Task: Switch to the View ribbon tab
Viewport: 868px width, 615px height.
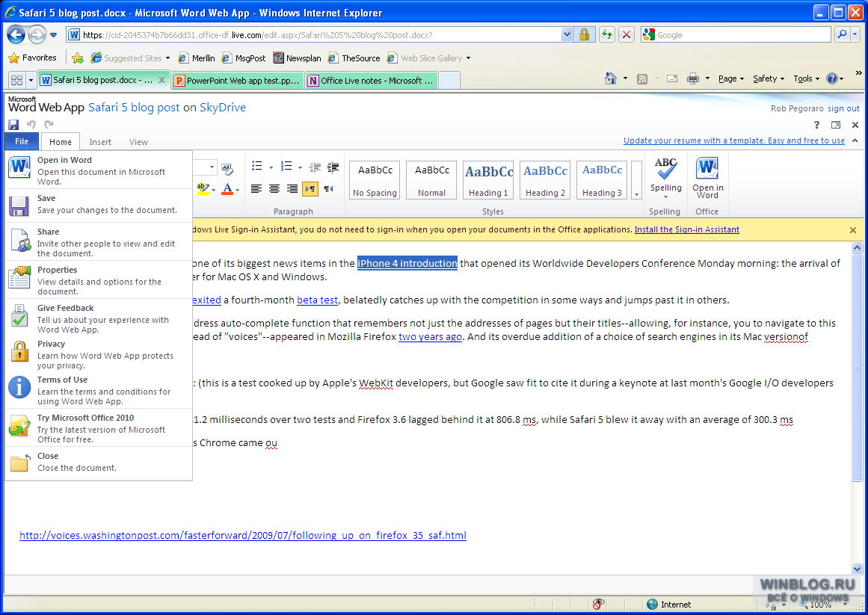Action: [x=138, y=142]
